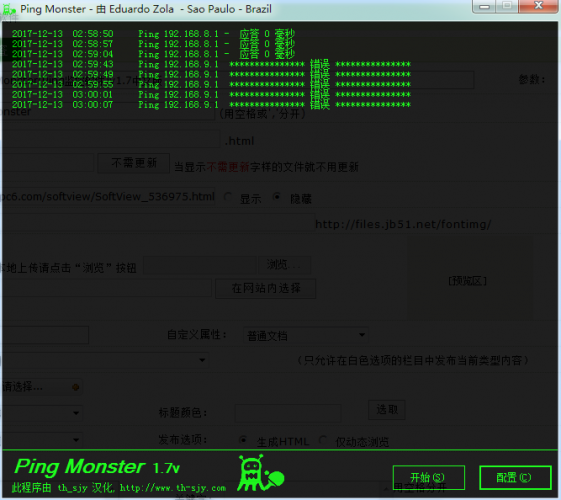561x500 pixels.
Task: Click 浏览... button in background form
Action: point(284,265)
